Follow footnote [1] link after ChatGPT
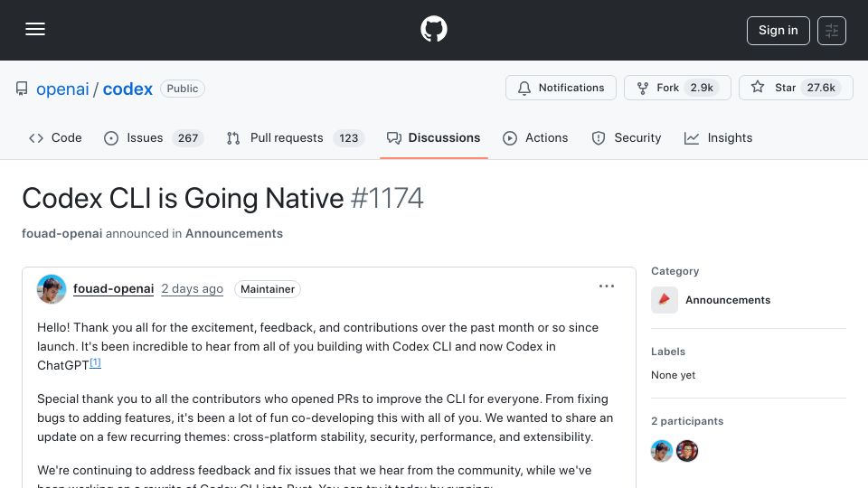Screen dimensions: 868x488 pyautogui.click(x=95, y=363)
